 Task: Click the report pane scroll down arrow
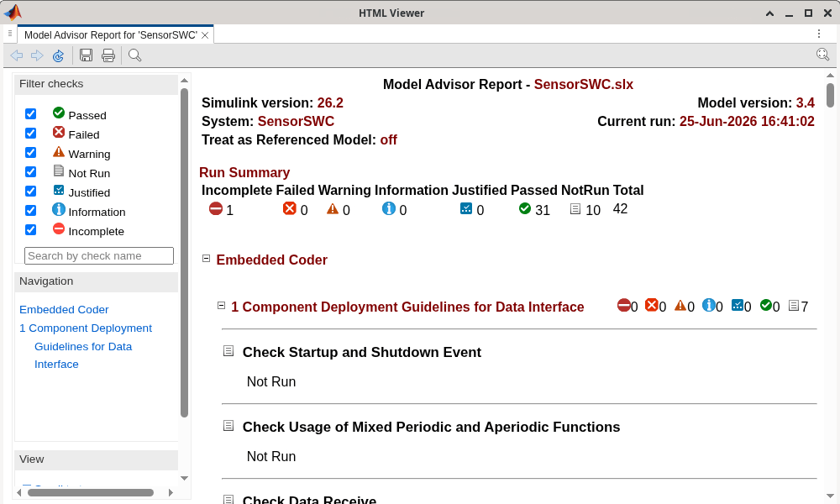tap(830, 496)
